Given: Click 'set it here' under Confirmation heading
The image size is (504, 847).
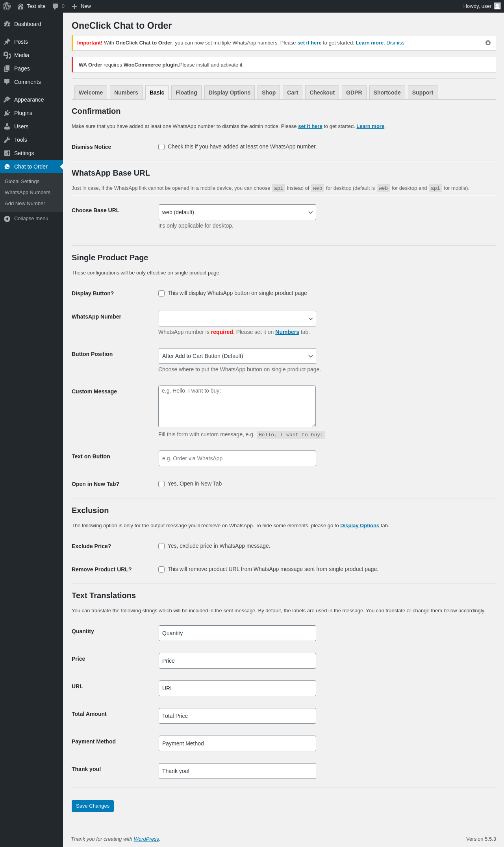Looking at the screenshot, I should tap(310, 126).
